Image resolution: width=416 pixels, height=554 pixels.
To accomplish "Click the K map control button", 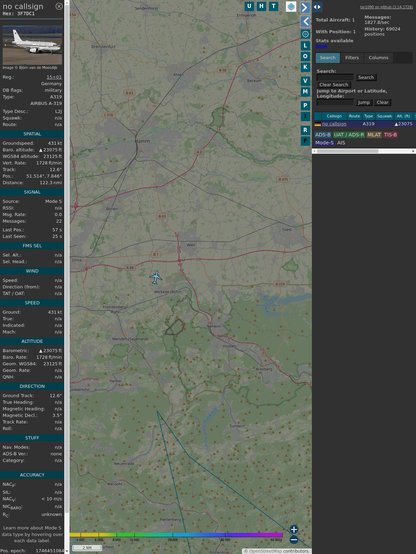I will pyautogui.click(x=305, y=67).
